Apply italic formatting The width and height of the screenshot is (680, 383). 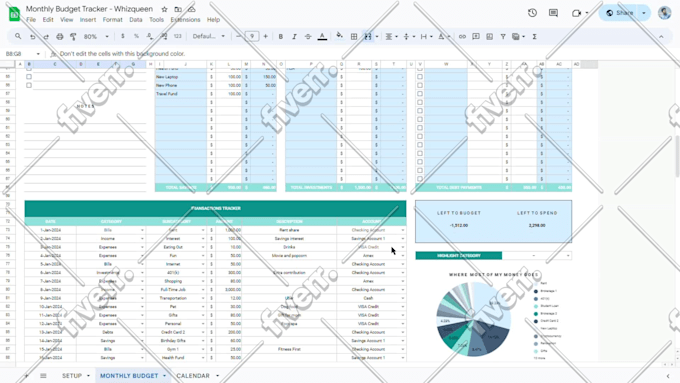(294, 37)
